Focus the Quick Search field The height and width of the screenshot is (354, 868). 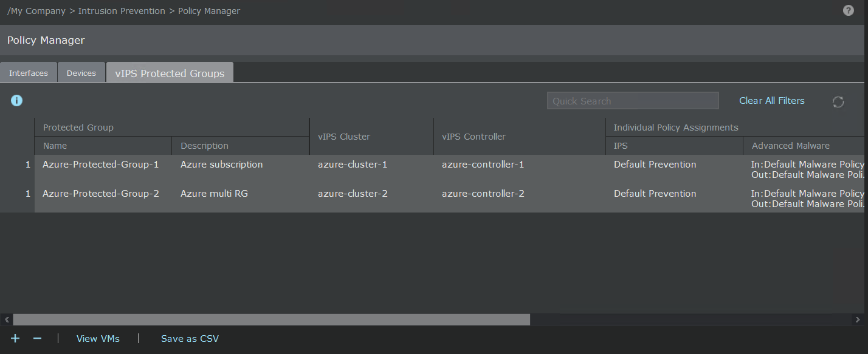633,101
